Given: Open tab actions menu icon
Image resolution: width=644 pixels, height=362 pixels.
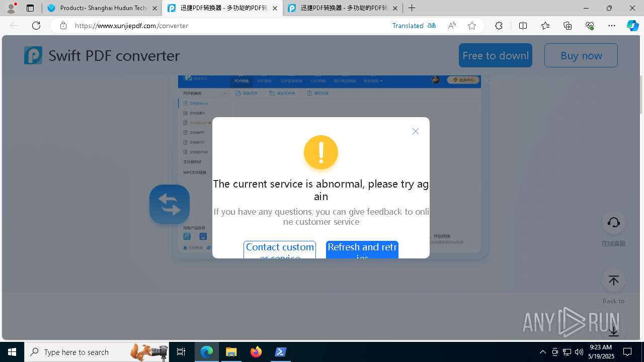Looking at the screenshot, I should coord(30,8).
